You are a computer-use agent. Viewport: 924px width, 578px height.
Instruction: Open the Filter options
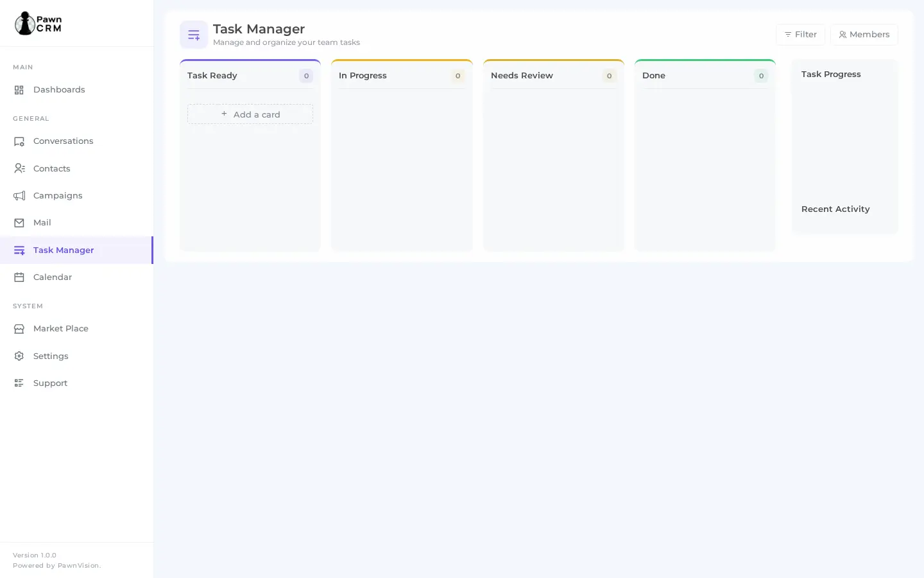click(x=800, y=35)
